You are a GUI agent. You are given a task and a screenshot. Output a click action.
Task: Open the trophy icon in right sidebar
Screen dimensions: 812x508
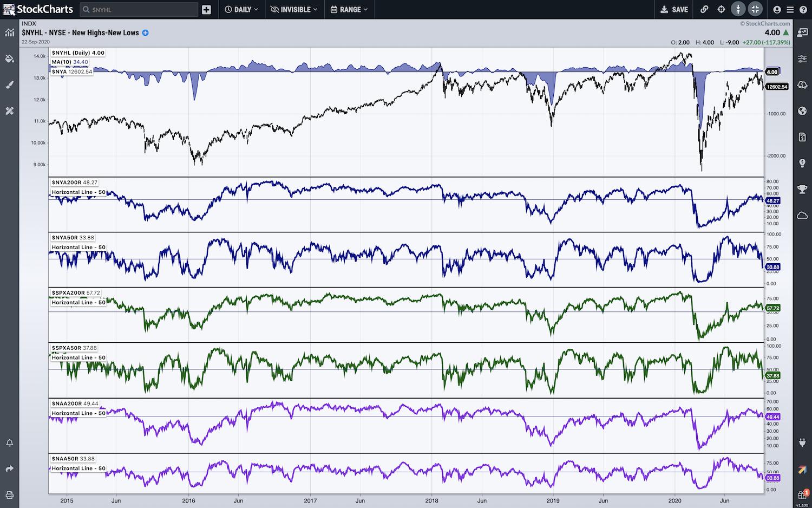[x=802, y=189]
